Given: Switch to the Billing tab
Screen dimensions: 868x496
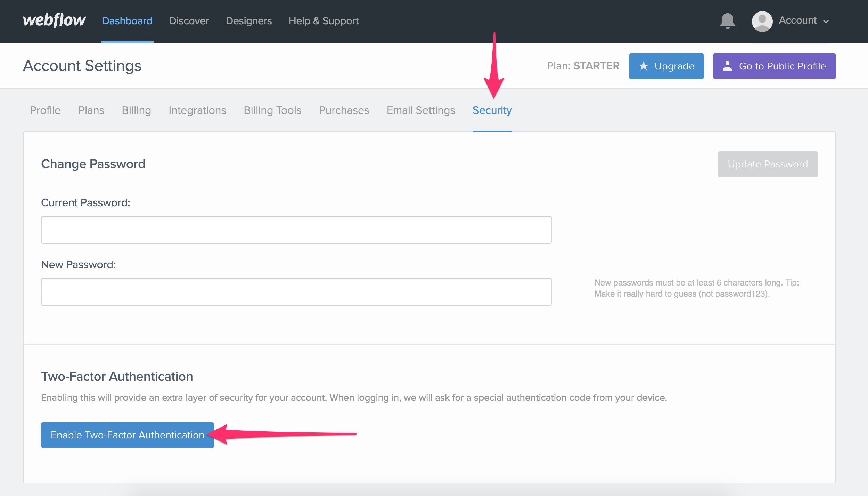Looking at the screenshot, I should (136, 110).
